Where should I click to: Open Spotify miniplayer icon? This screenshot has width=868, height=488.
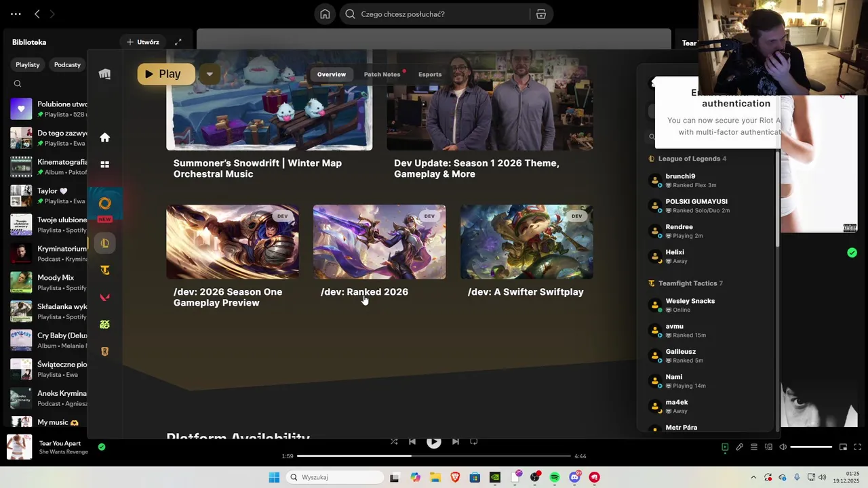click(843, 447)
